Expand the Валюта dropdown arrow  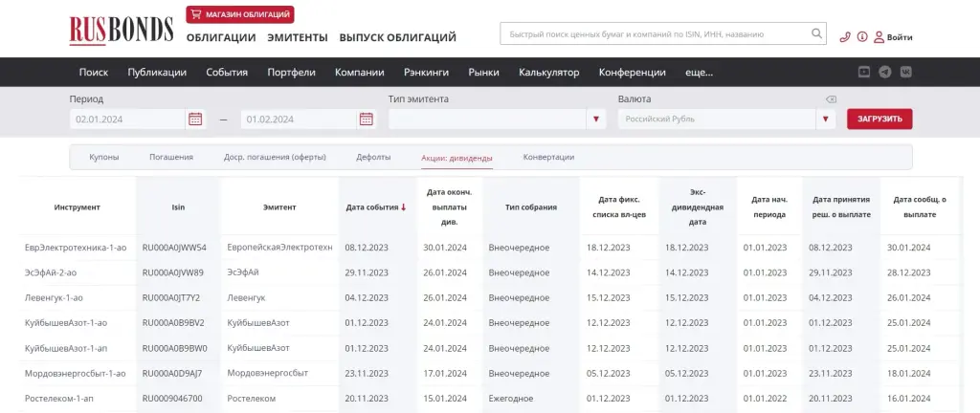(x=826, y=120)
